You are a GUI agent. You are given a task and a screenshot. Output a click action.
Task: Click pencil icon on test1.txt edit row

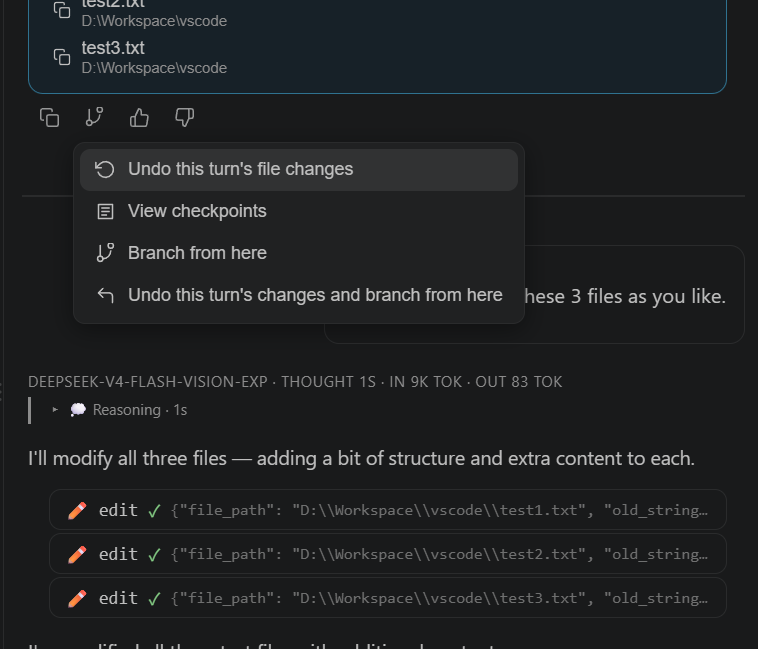click(x=77, y=510)
